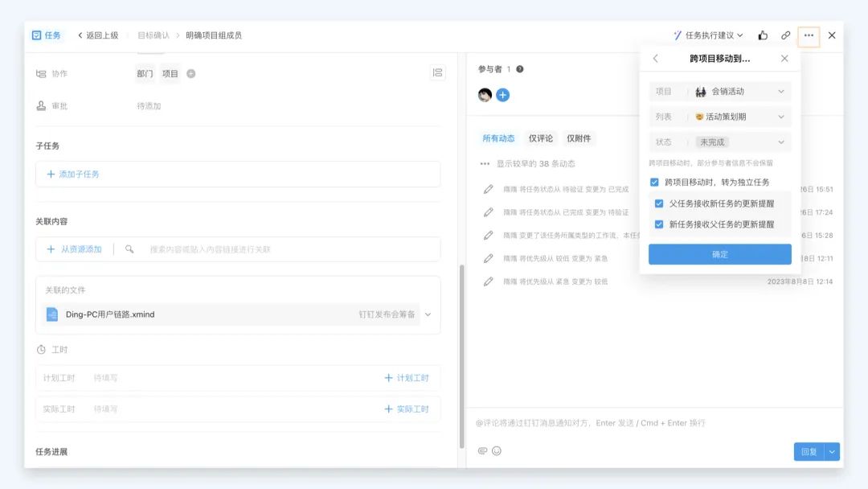Open dropdown arrow beside 回复
Screen dimensions: 868x489
(x=832, y=451)
